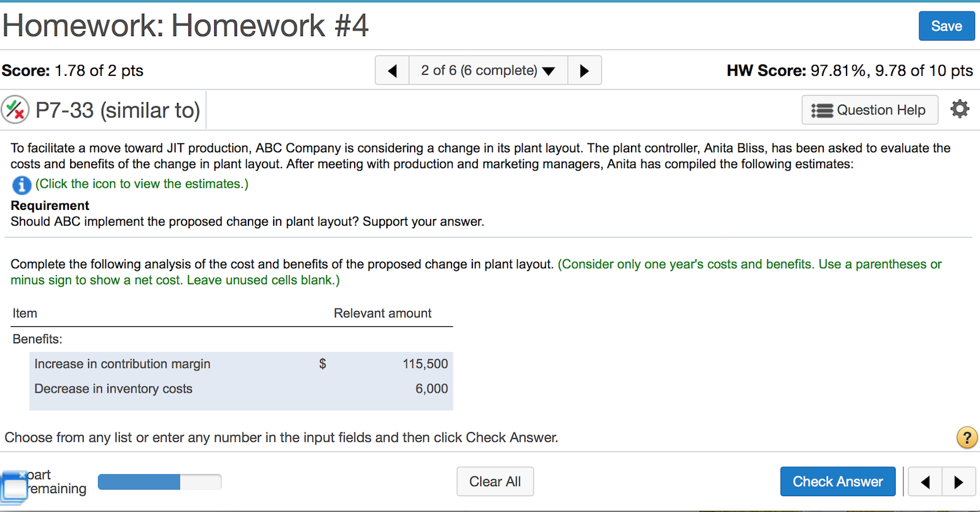Click the next part arrow near Check Answer
The height and width of the screenshot is (512, 980).
[957, 481]
